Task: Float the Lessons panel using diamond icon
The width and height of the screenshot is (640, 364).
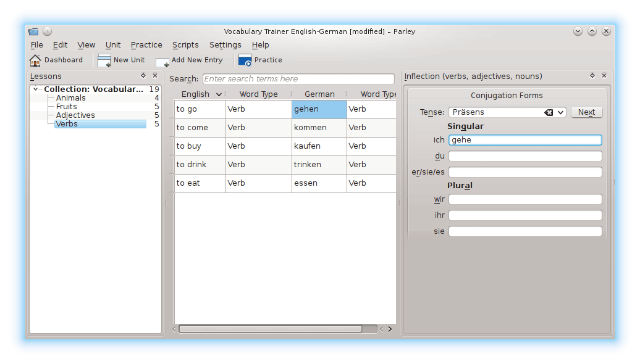Action: [143, 76]
